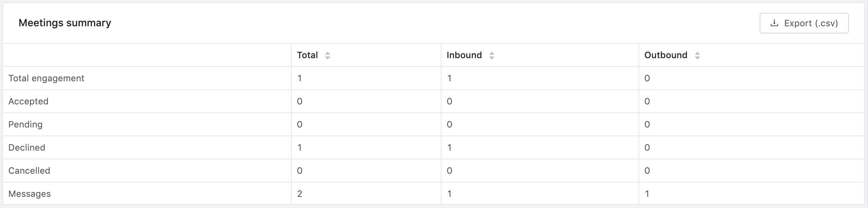
Task: Select the Total engagement row label
Action: pyautogui.click(x=46, y=78)
